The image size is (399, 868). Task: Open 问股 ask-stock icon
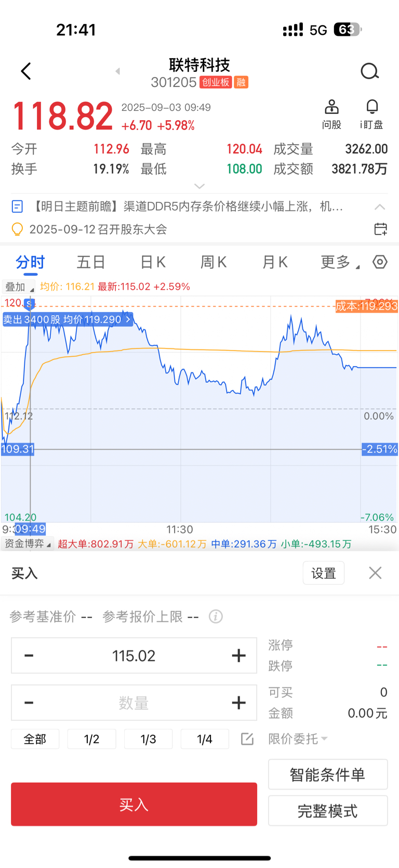point(331,114)
